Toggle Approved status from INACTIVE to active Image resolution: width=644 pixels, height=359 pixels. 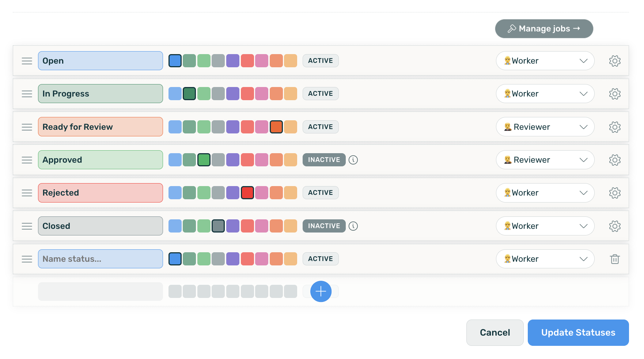tap(323, 160)
